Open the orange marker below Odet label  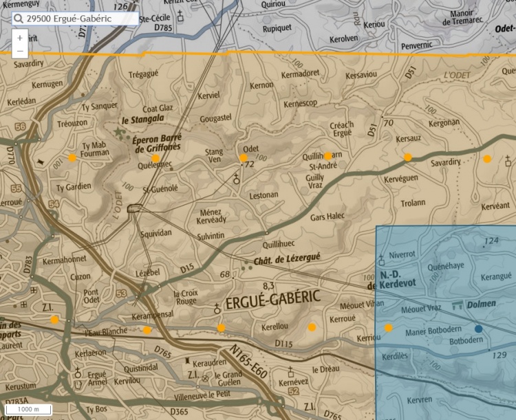point(243,158)
